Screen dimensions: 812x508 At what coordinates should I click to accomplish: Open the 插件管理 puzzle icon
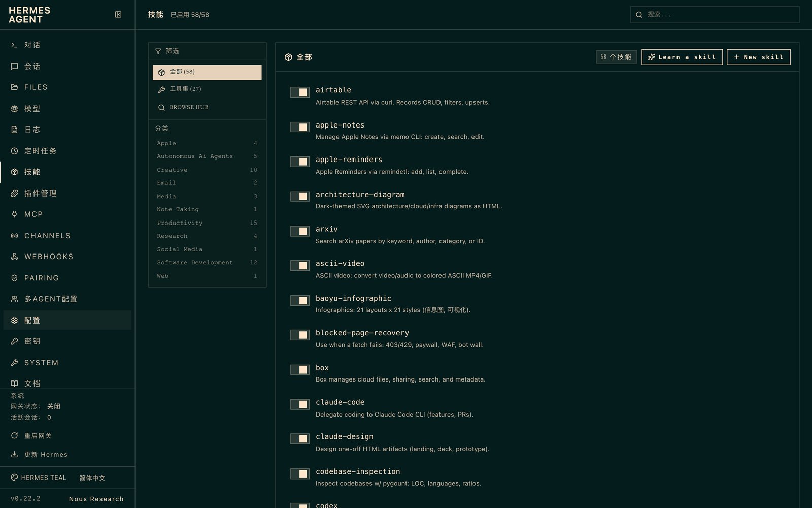click(14, 194)
